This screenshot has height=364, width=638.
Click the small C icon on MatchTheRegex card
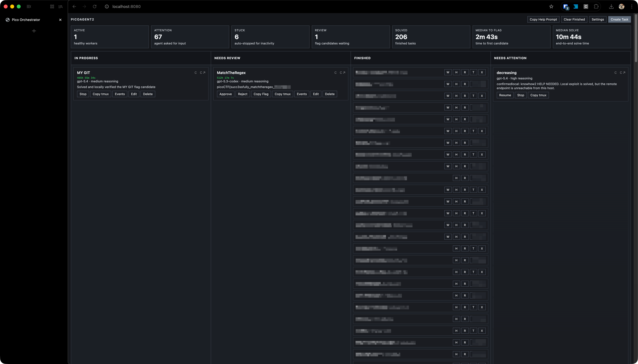click(335, 73)
